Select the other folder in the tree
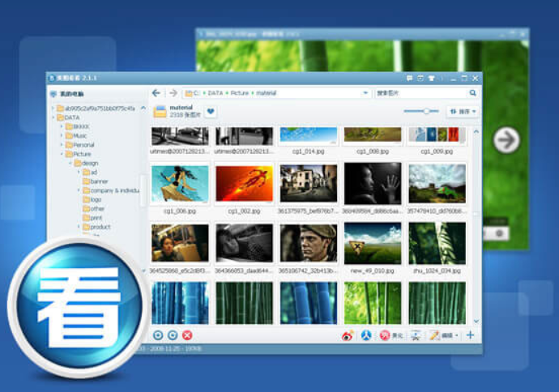 [x=93, y=208]
